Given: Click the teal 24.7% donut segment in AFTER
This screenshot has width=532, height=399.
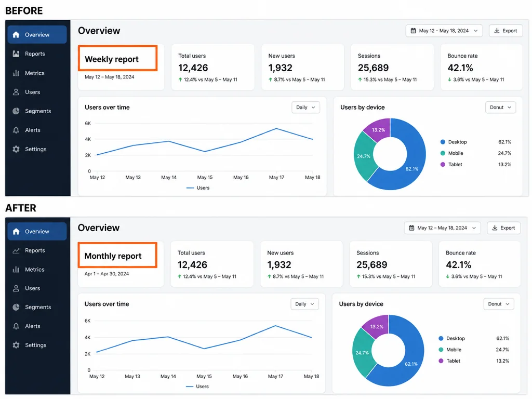Looking at the screenshot, I should pos(362,353).
